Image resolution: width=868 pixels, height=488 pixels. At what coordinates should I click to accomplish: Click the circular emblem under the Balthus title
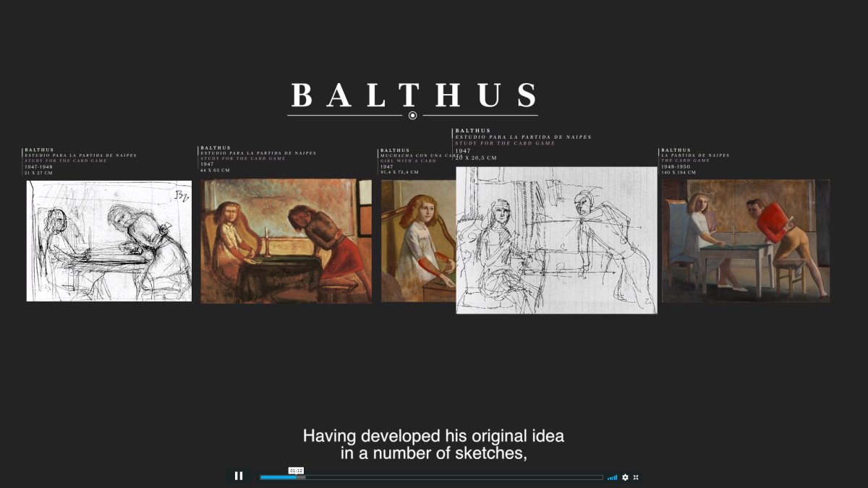[413, 116]
